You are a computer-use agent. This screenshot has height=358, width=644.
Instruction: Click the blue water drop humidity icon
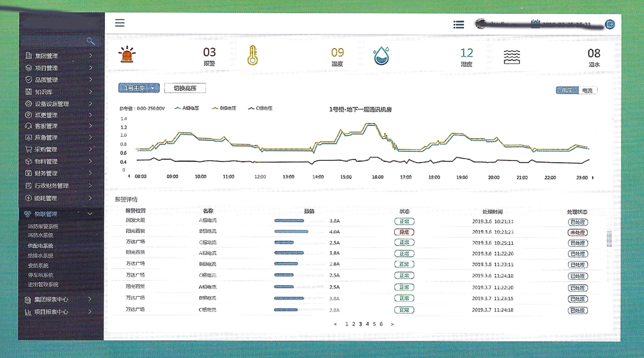click(381, 56)
